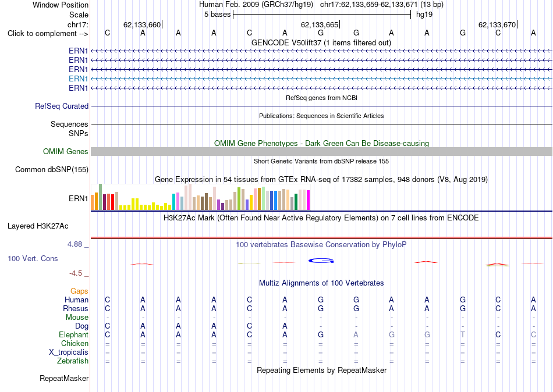
Task: Click the ERN1 label beside the GTEx bar chart
Action: tap(79, 198)
